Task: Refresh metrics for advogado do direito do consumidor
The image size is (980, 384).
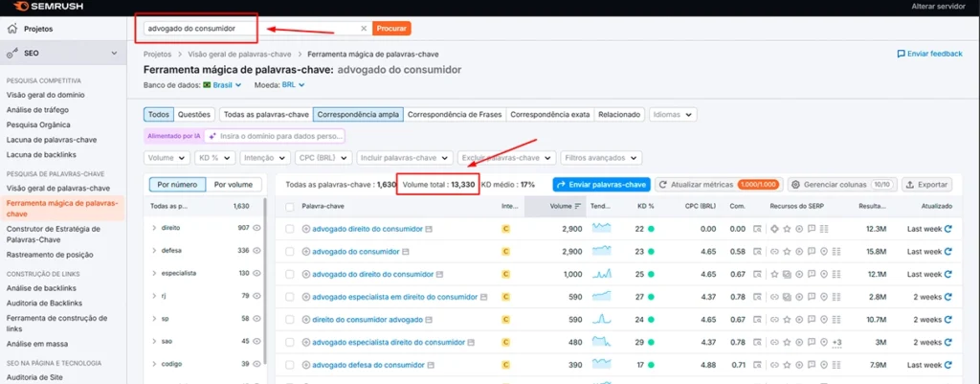Action: pyautogui.click(x=948, y=274)
